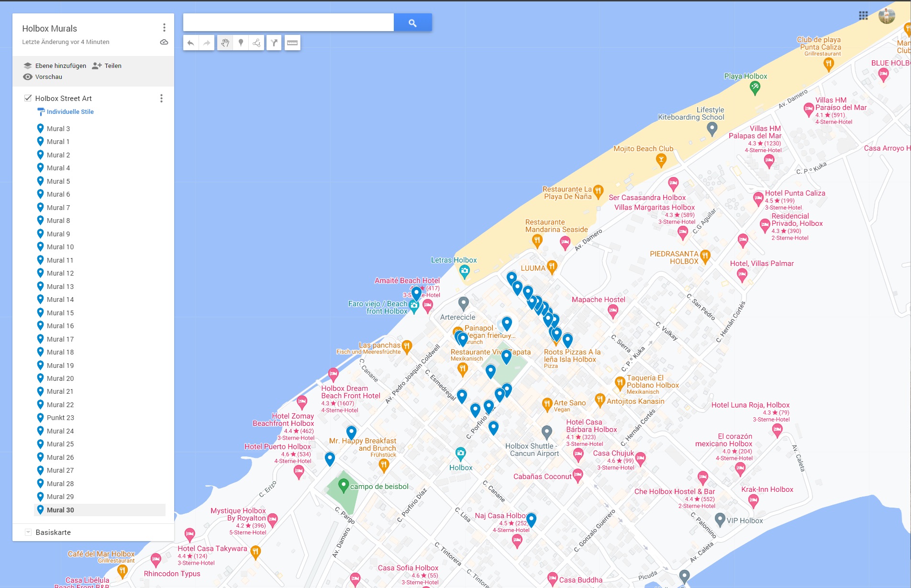Image resolution: width=911 pixels, height=588 pixels.
Task: Open Vorschau map preview
Action: [x=43, y=77]
